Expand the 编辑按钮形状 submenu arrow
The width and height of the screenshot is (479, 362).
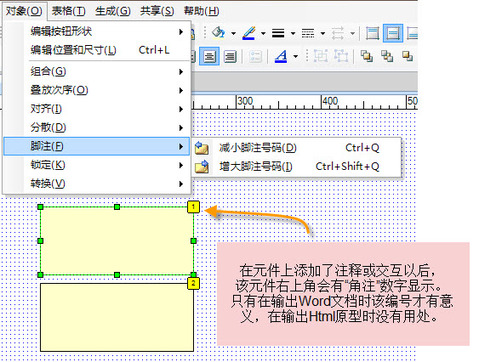pos(181,32)
